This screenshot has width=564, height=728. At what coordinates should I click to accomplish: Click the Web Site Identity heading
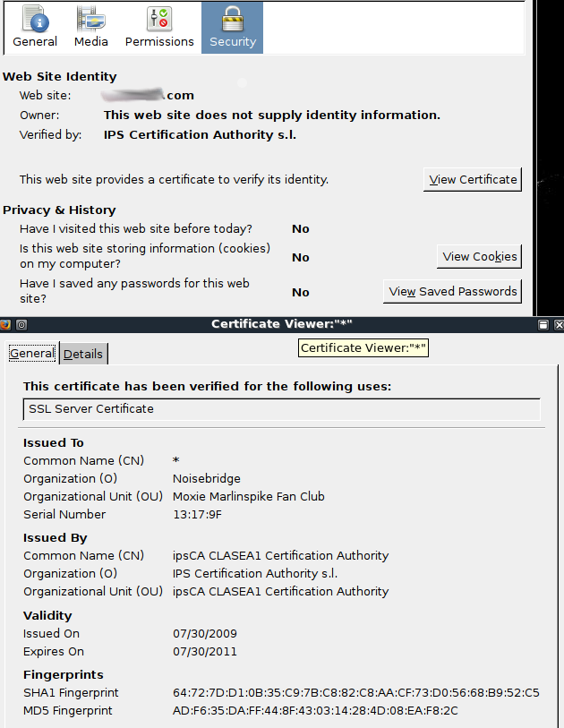tap(59, 76)
